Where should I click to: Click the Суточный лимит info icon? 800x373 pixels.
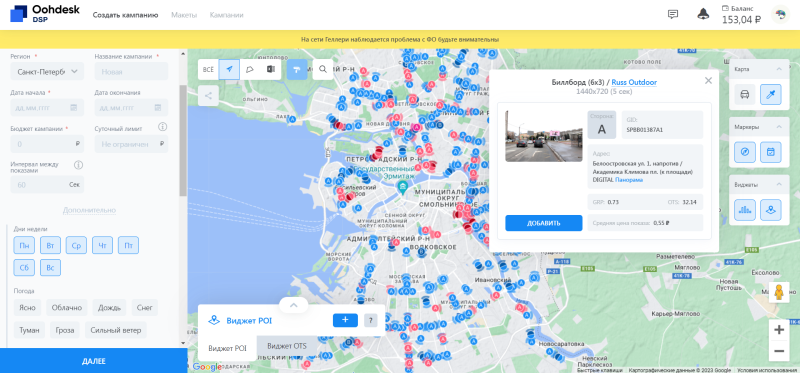(x=162, y=127)
